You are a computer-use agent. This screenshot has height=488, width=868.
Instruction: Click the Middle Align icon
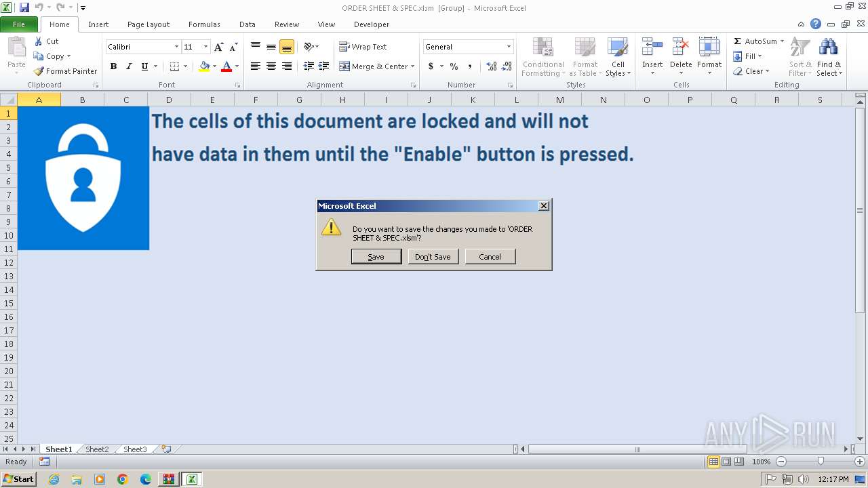(271, 47)
